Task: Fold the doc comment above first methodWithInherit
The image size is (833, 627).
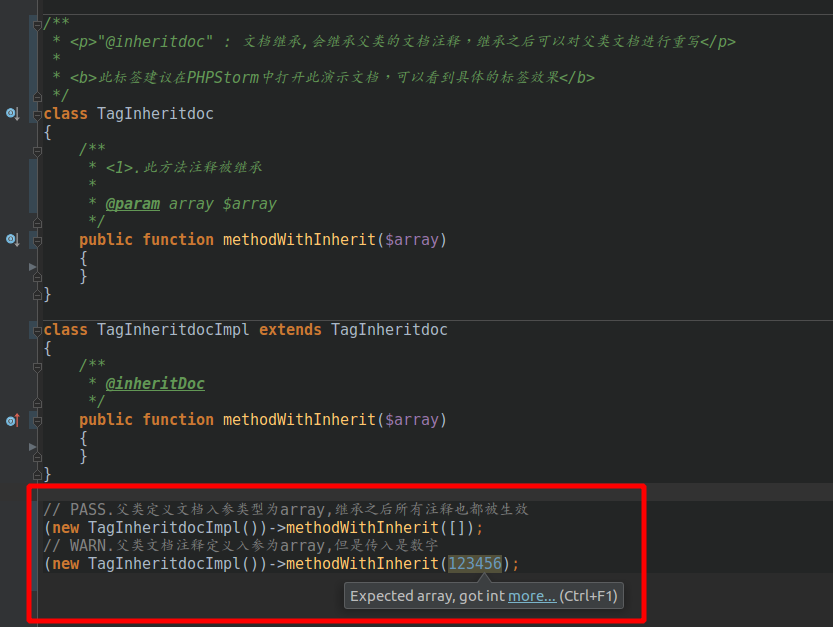Action: 37,151
